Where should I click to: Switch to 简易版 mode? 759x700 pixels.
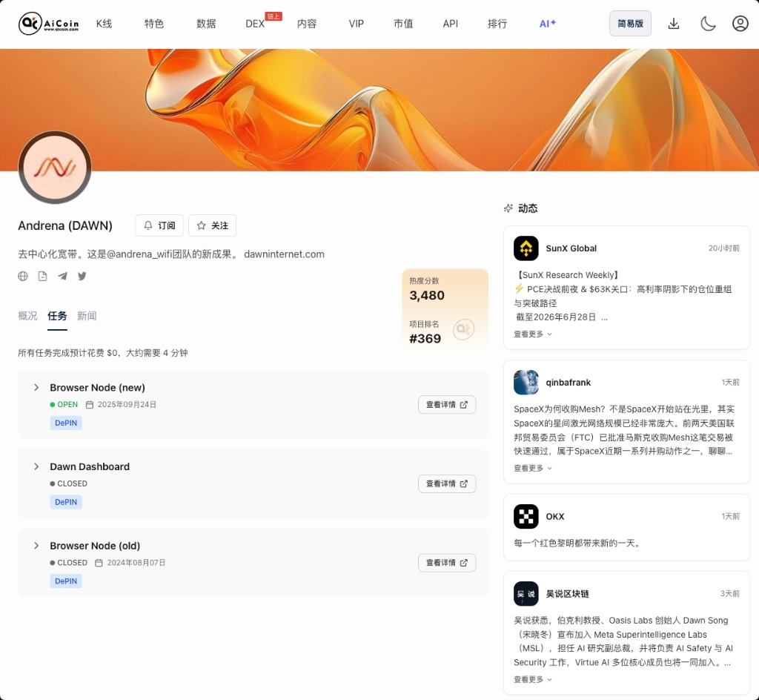coord(630,23)
